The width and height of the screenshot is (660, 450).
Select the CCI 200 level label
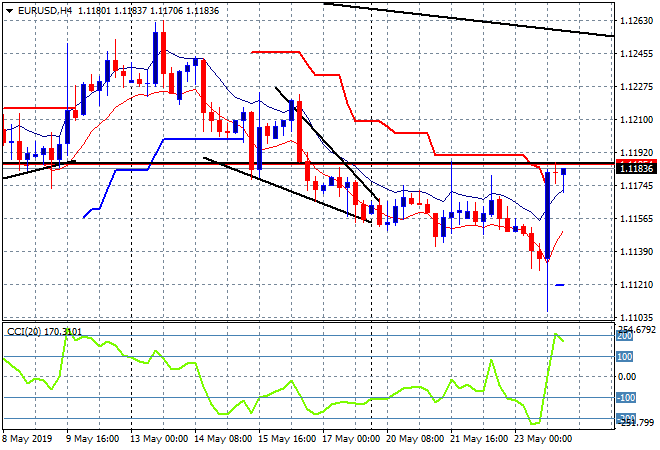[625, 336]
